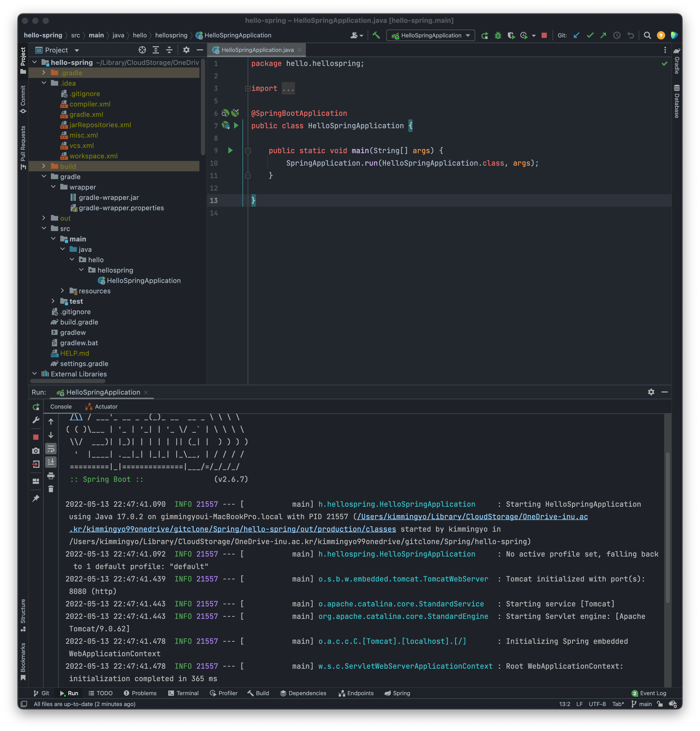Click the print console output icon
700x731 pixels.
(x=51, y=476)
